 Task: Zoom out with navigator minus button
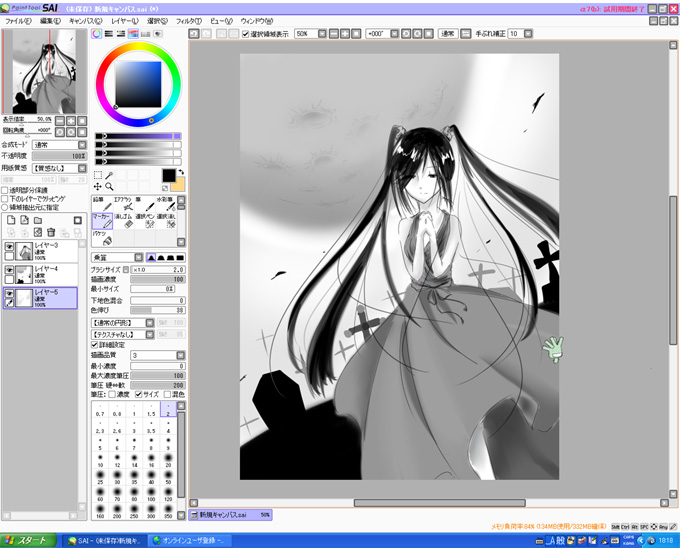click(60, 121)
